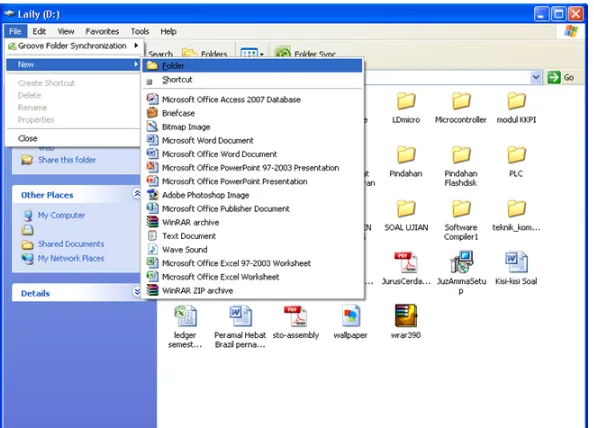Create a new Text Document
Screen dimensions: 594x428
click(252, 236)
